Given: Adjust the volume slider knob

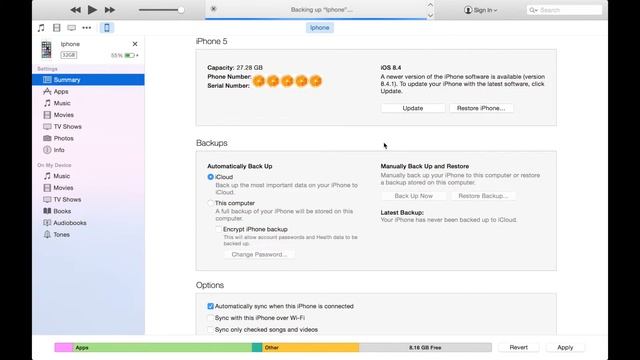Looking at the screenshot, I should pos(180,10).
